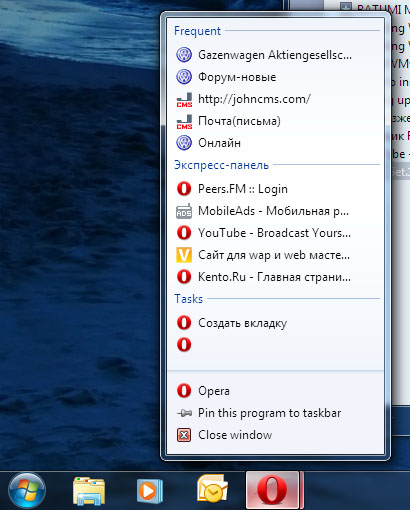Open Kento.Ru - Главная страница entry

[x=275, y=277]
